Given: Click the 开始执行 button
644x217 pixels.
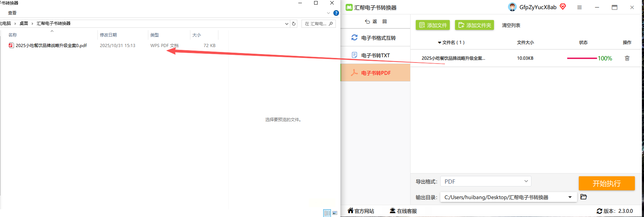Looking at the screenshot, I should (x=606, y=183).
